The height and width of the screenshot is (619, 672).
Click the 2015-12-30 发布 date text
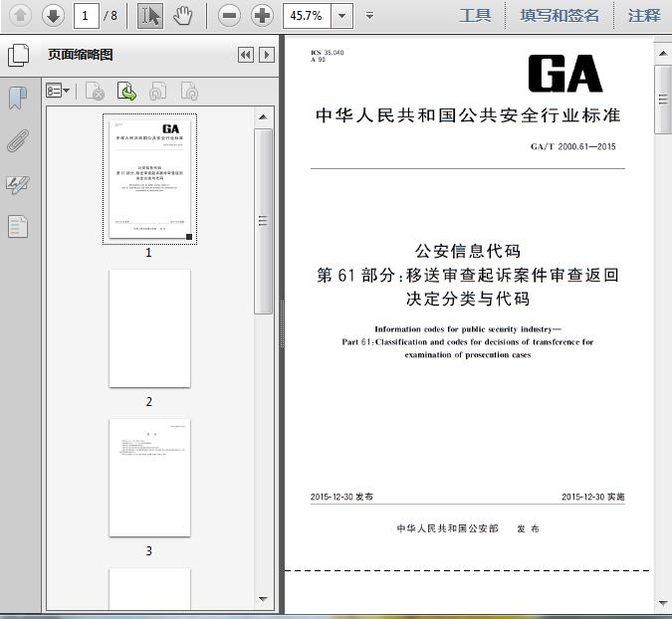click(341, 497)
